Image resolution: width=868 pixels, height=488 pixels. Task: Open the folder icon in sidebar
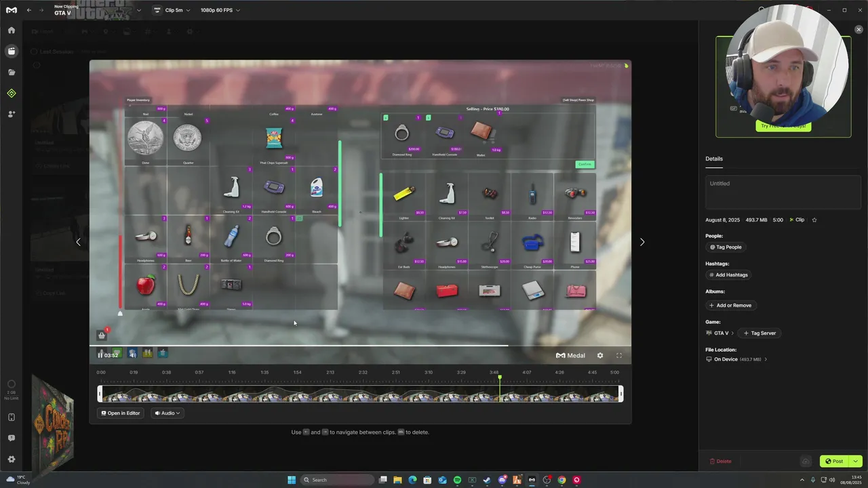point(11,72)
